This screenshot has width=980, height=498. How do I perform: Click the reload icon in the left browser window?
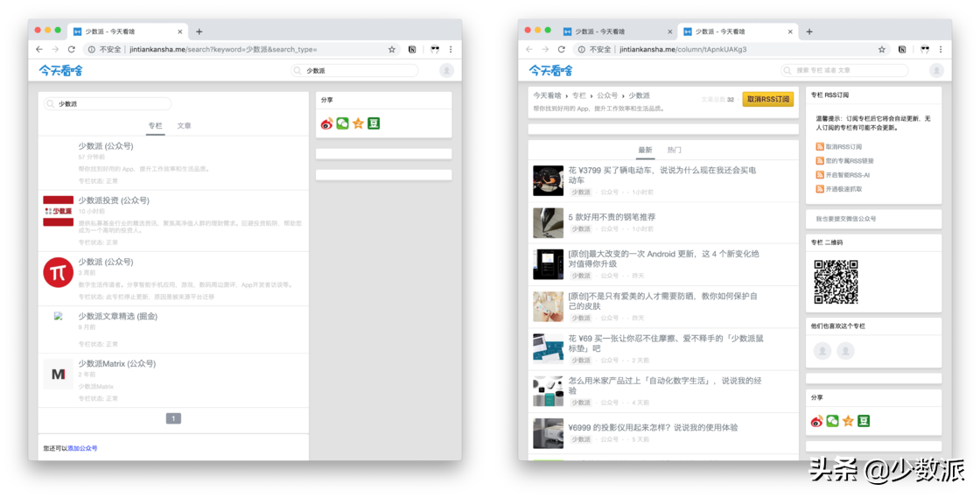pos(71,49)
